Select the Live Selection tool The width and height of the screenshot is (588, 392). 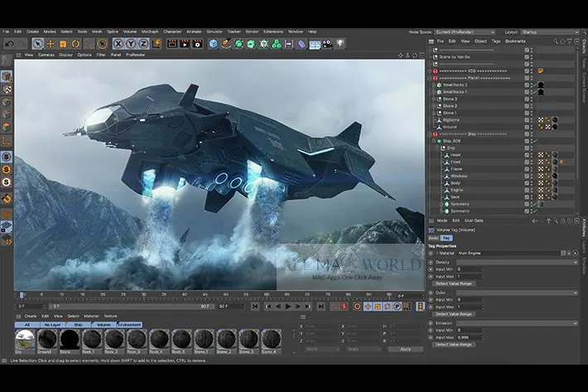(37, 44)
